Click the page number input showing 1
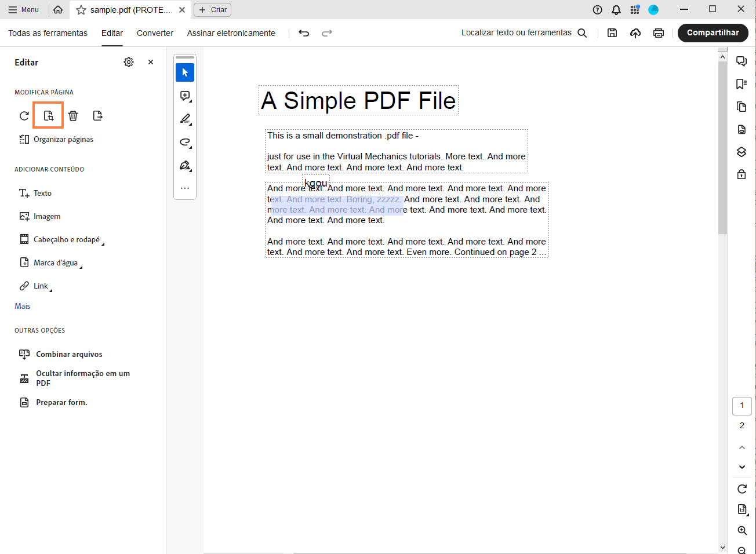This screenshot has height=554, width=756. coord(742,406)
